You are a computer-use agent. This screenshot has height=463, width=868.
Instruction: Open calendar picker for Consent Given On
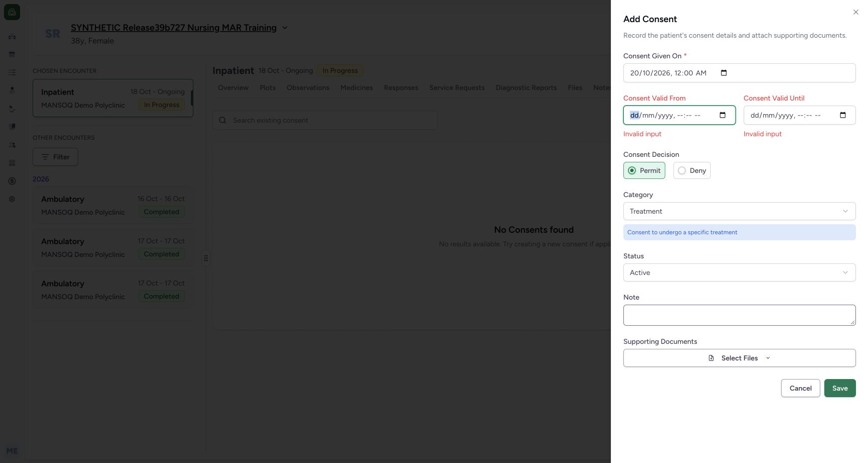723,73
